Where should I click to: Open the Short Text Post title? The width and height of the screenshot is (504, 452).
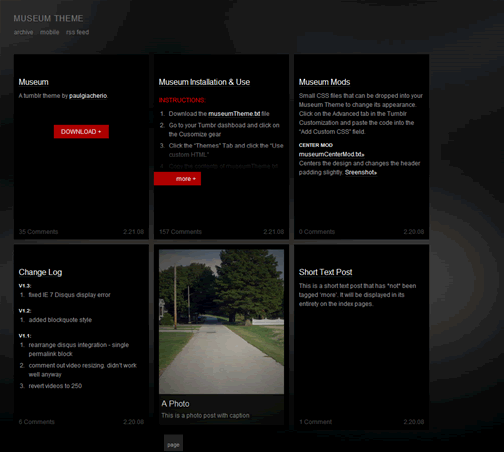325,272
